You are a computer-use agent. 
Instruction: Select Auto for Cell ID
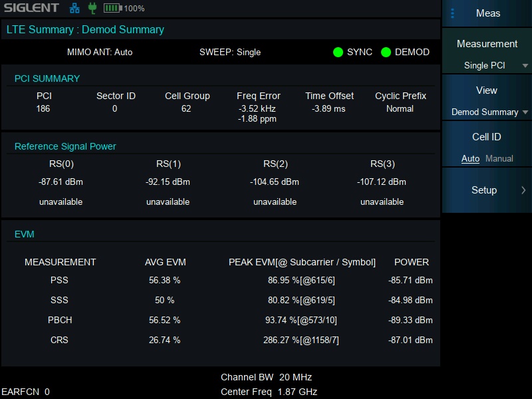tap(470, 158)
